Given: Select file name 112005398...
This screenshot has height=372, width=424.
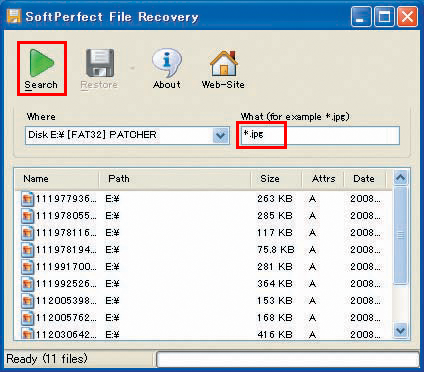Looking at the screenshot, I should (x=66, y=301).
